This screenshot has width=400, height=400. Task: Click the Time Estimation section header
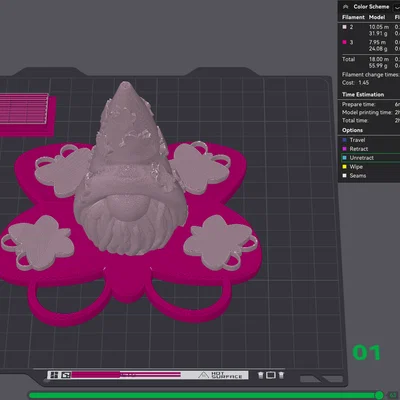pyautogui.click(x=363, y=95)
